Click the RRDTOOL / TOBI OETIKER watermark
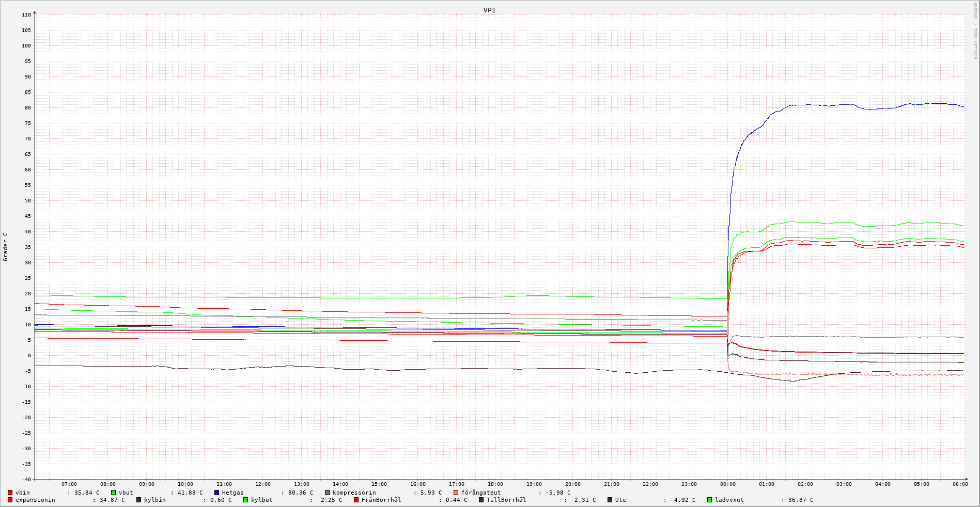The width and height of the screenshot is (980, 507). [975, 31]
